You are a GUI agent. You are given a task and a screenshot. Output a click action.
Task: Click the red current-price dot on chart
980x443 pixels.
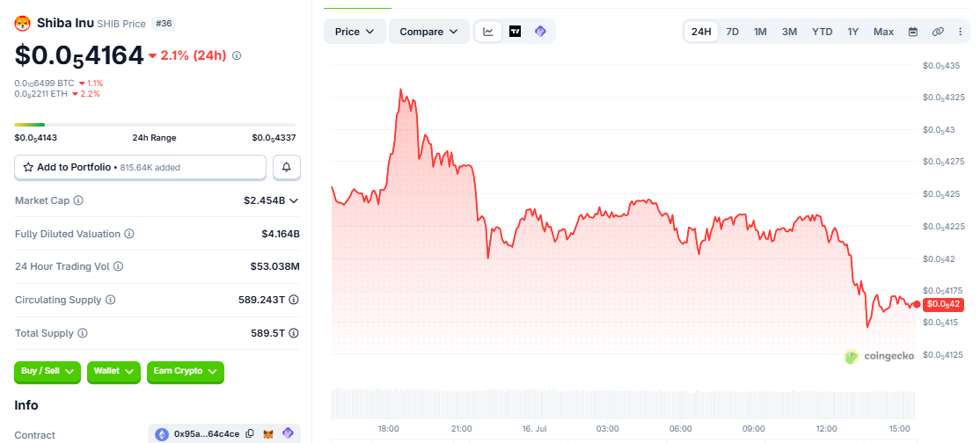(x=917, y=304)
